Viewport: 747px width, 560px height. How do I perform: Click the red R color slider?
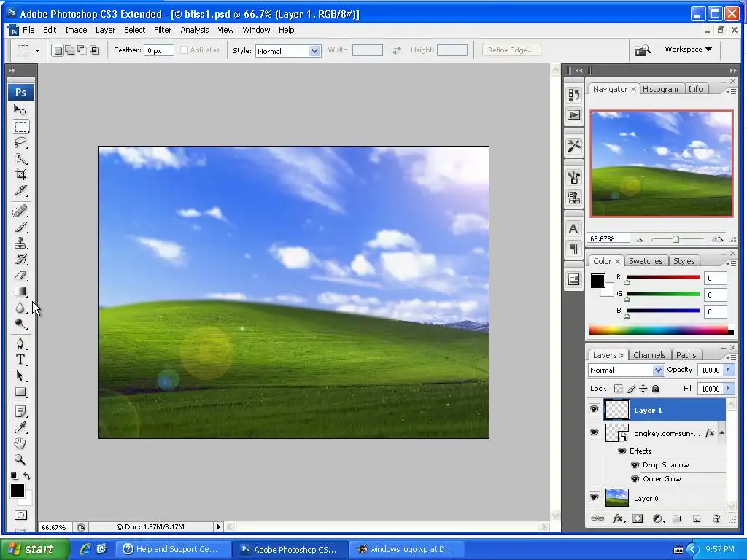point(662,277)
